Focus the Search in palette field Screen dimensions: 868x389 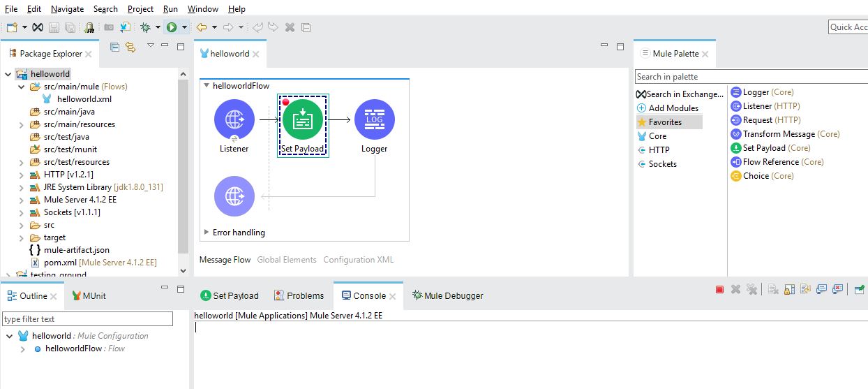751,77
